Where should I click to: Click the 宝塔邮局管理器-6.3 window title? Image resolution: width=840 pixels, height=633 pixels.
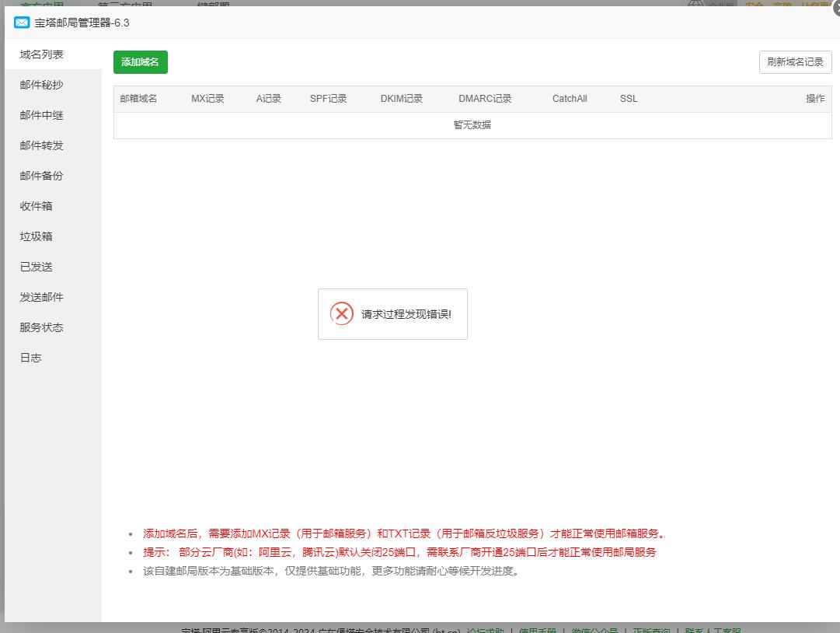[x=82, y=23]
